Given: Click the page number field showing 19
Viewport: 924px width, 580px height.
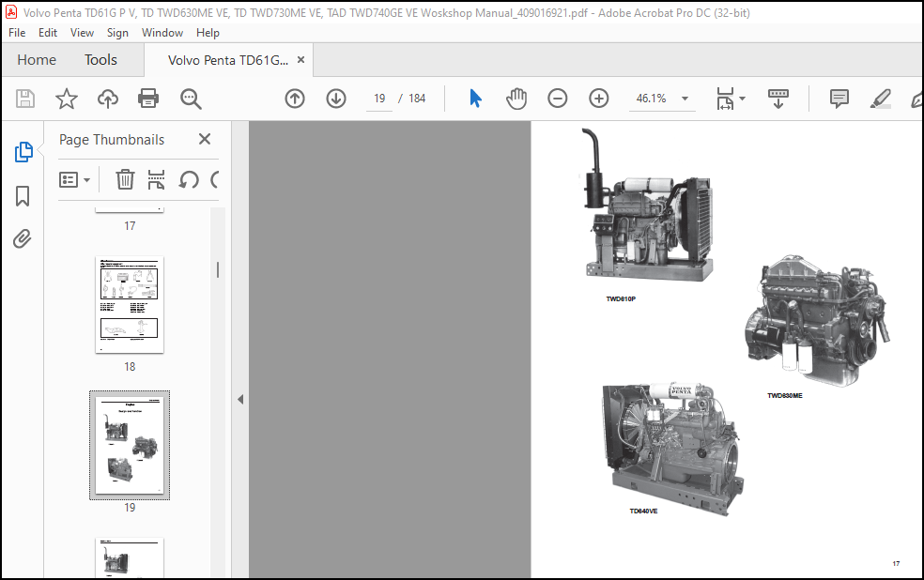Looking at the screenshot, I should pyautogui.click(x=379, y=99).
